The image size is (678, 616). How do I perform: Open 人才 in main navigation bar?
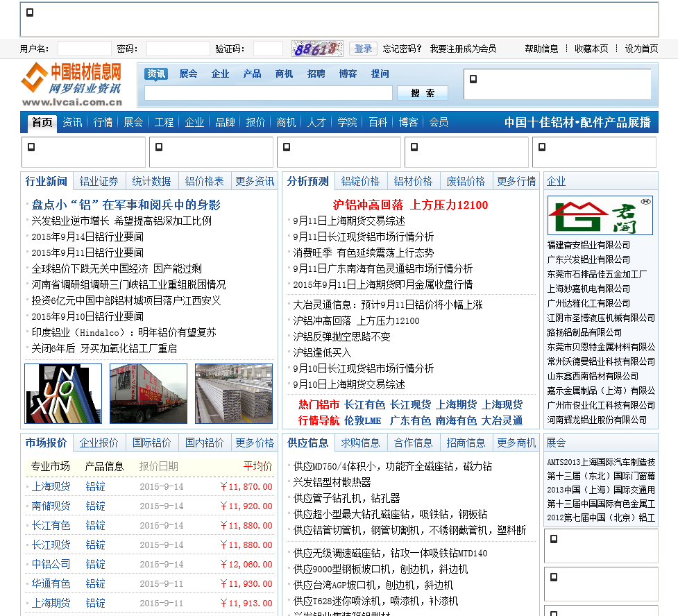(x=316, y=122)
